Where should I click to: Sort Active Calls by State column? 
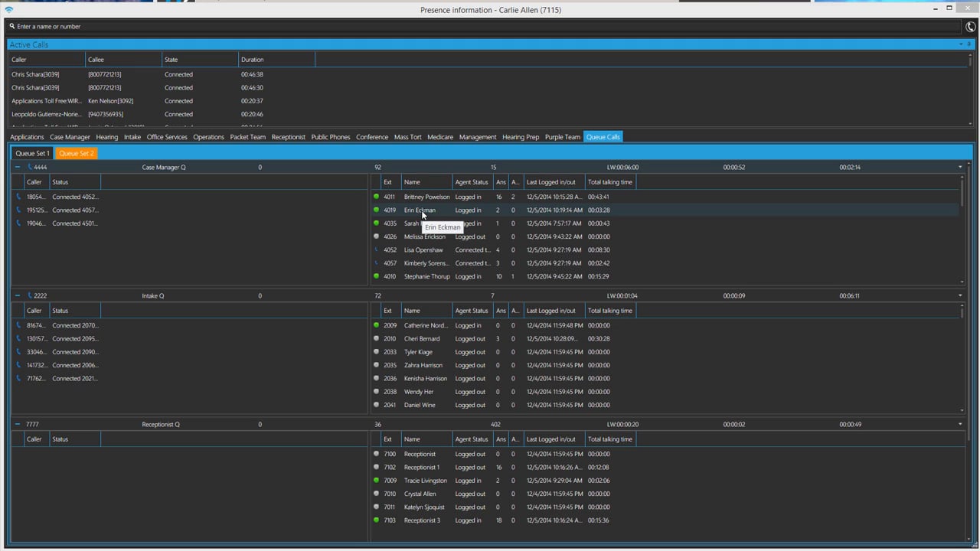point(200,60)
